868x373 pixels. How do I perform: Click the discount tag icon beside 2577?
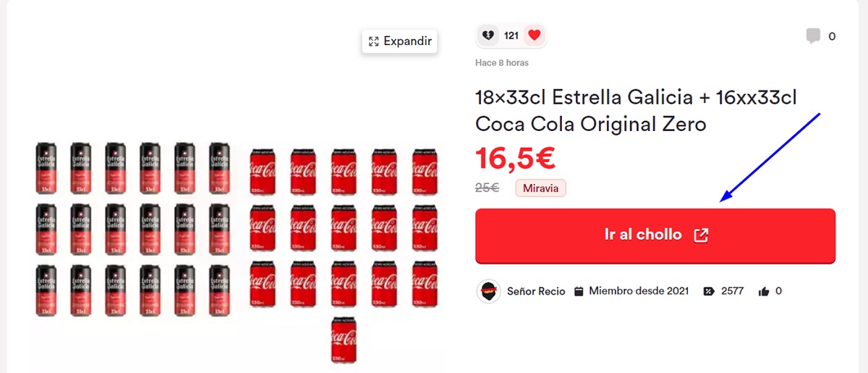[708, 291]
